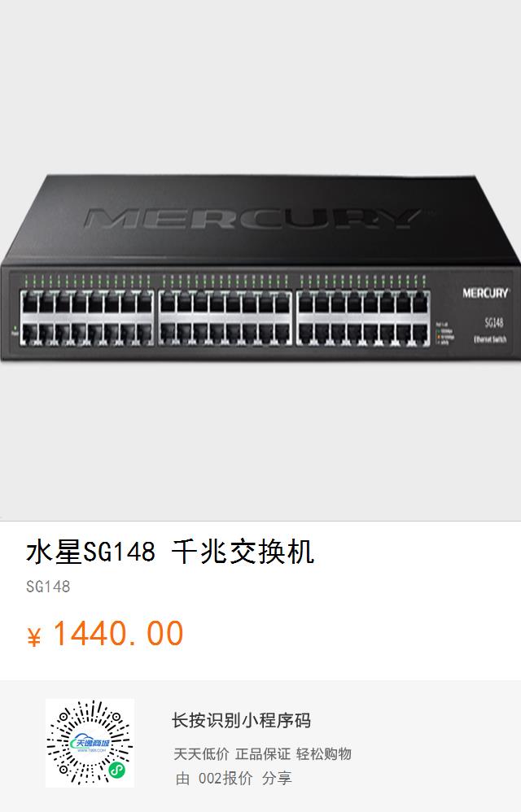This screenshot has width=521, height=812.
Task: Click the 天天低价 正品保证 轻松购物 slogan
Action: (x=263, y=754)
